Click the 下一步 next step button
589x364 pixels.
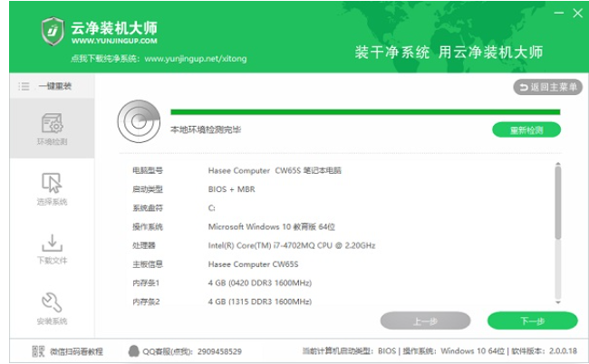[x=532, y=321]
